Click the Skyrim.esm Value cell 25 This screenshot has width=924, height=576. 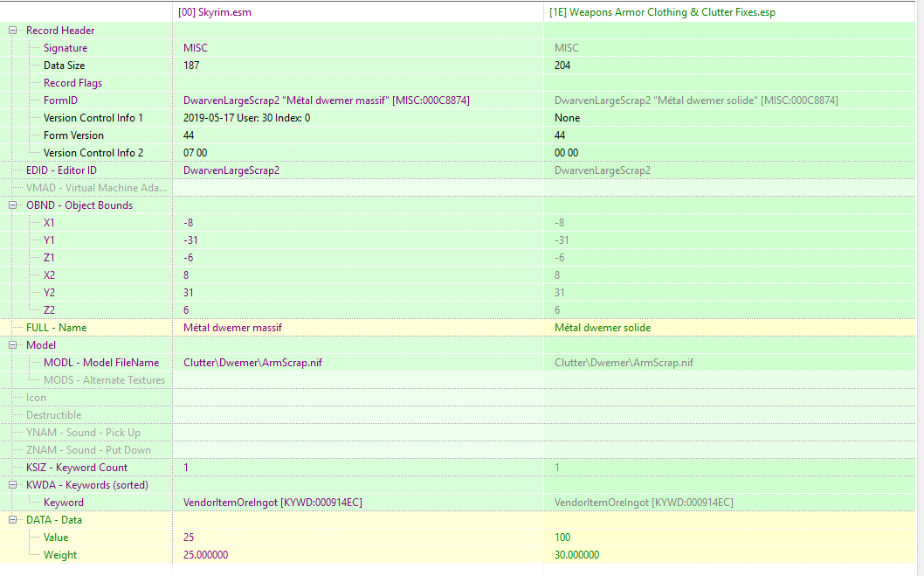[189, 537]
